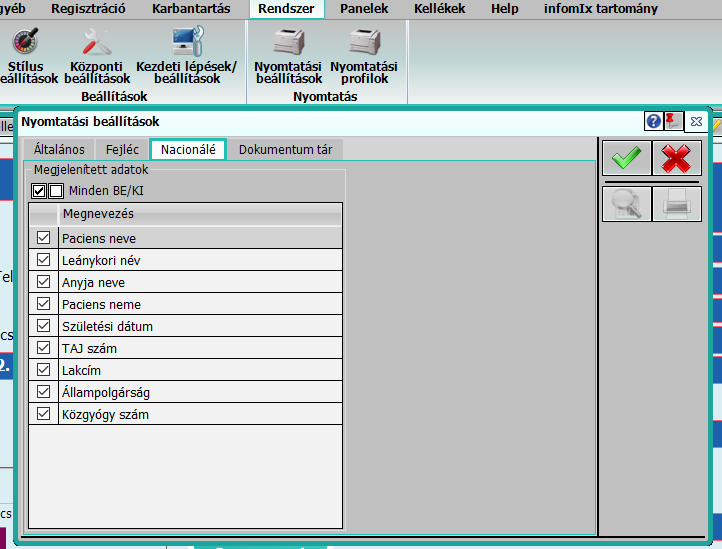
Task: Cancel the dialog with the red X
Action: pyautogui.click(x=677, y=158)
